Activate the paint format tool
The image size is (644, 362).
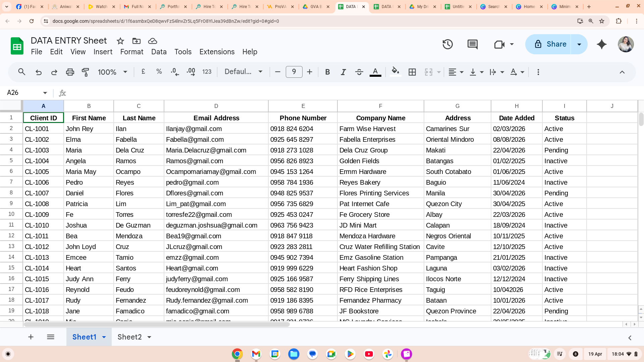(86, 72)
